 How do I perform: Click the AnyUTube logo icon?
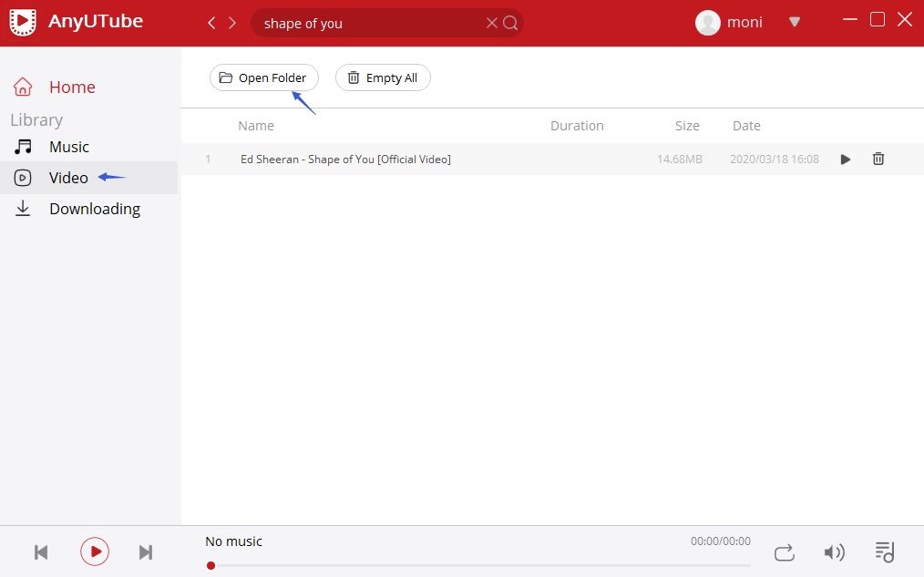pyautogui.click(x=23, y=23)
